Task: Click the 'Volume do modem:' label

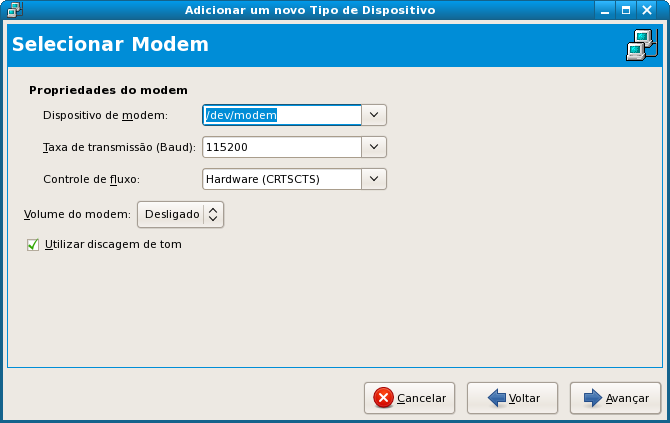Action: point(77,214)
